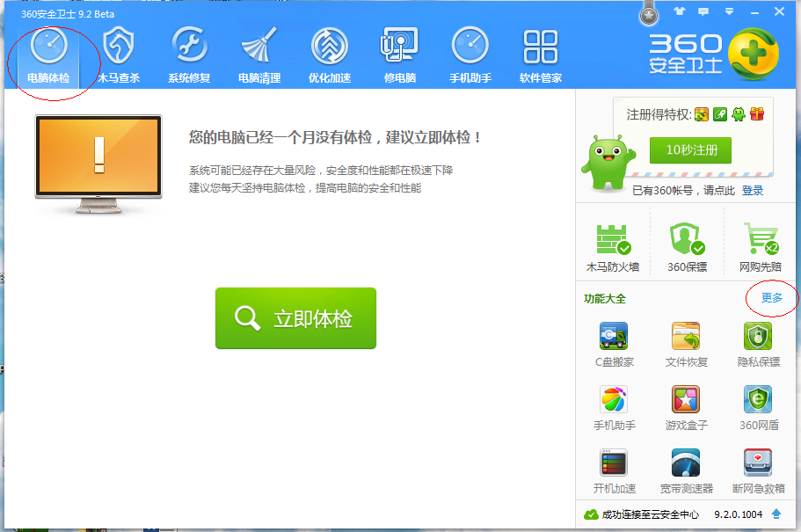Open the 软件管家 software manager
The image size is (801, 532).
tap(541, 55)
